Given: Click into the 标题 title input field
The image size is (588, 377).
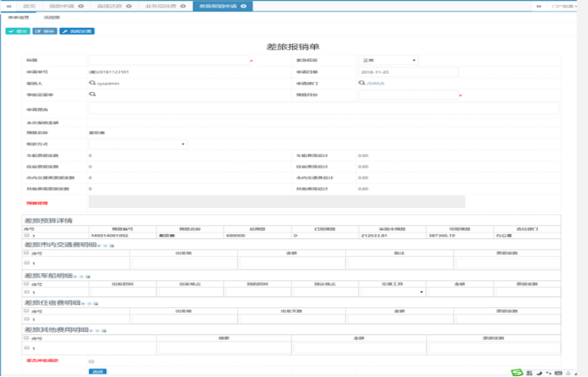Looking at the screenshot, I should click(x=168, y=60).
